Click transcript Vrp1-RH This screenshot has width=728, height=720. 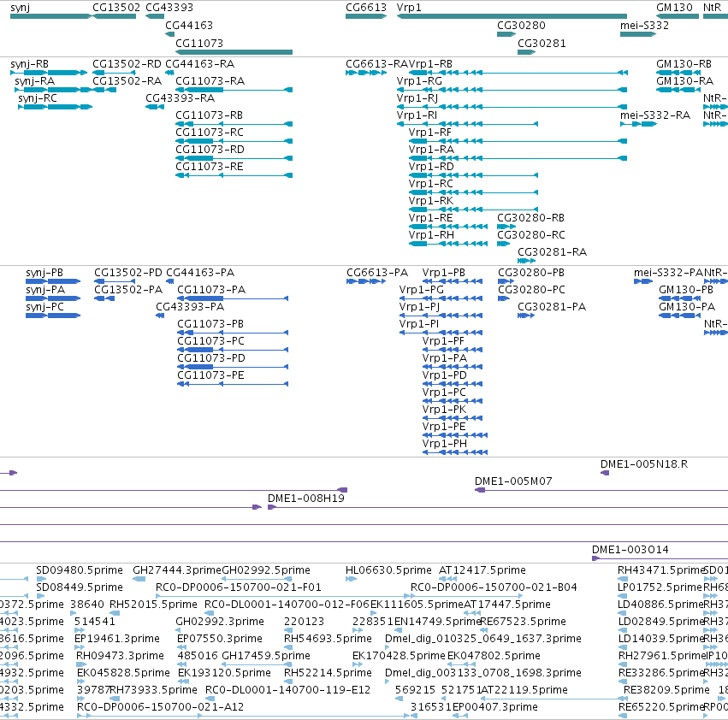coord(431,235)
